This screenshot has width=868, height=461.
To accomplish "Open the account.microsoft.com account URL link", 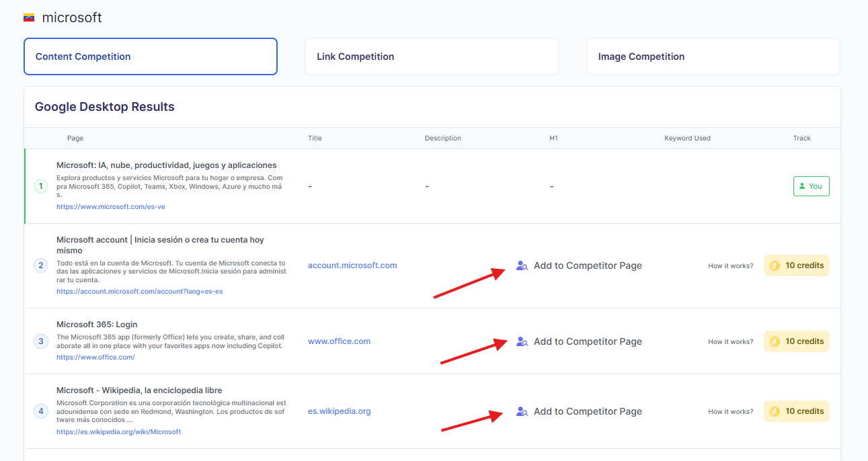I will point(139,292).
